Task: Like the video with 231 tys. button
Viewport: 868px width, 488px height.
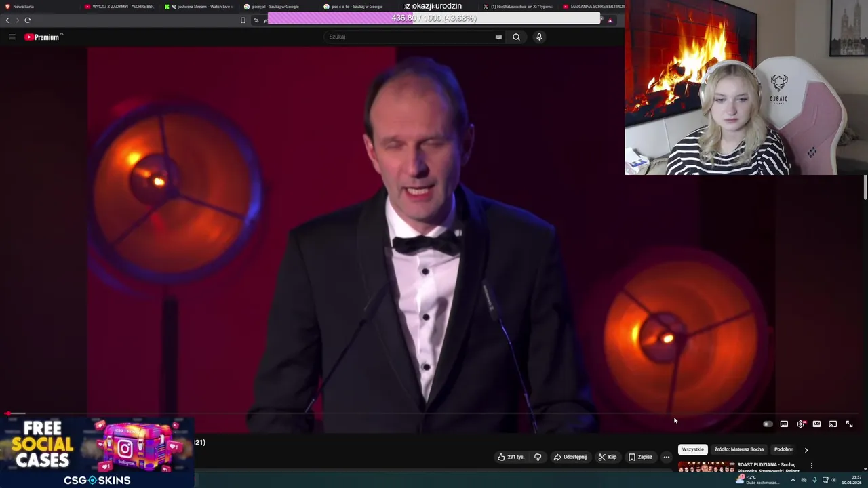Action: [x=511, y=457]
